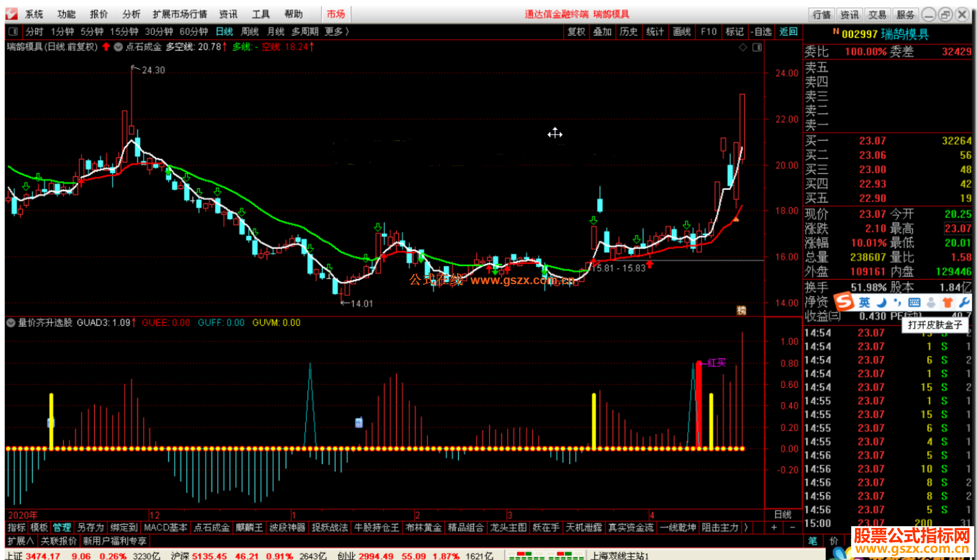Image resolution: width=977 pixels, height=560 pixels.
Task: Click the 统计 statistics button
Action: click(655, 32)
